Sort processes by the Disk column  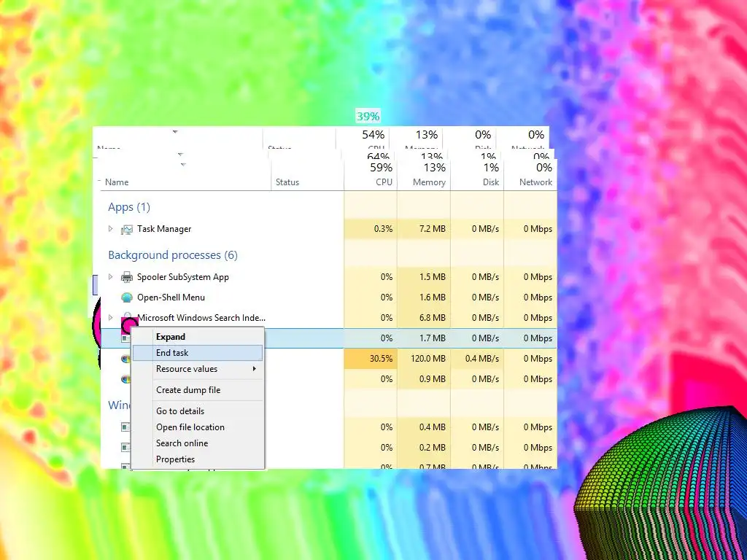click(x=477, y=174)
